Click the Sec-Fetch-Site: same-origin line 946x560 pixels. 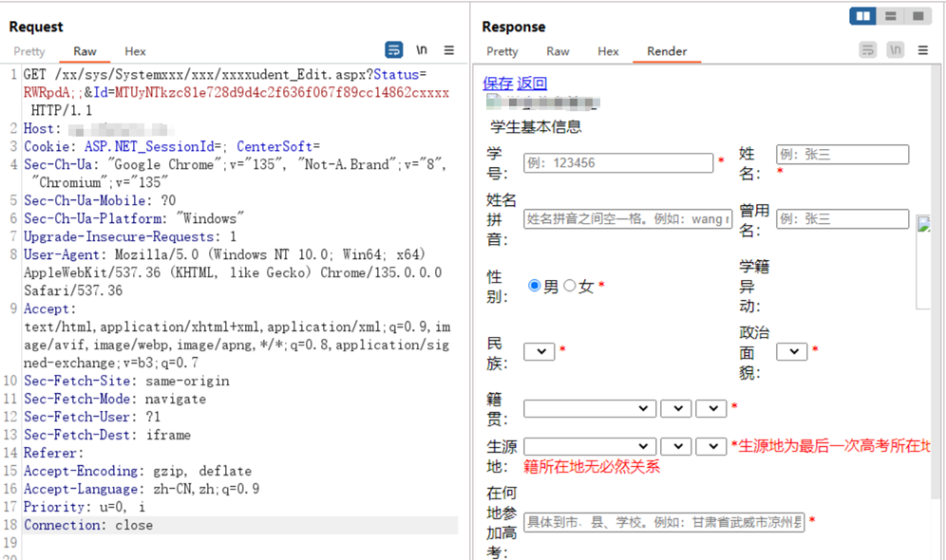(126, 381)
